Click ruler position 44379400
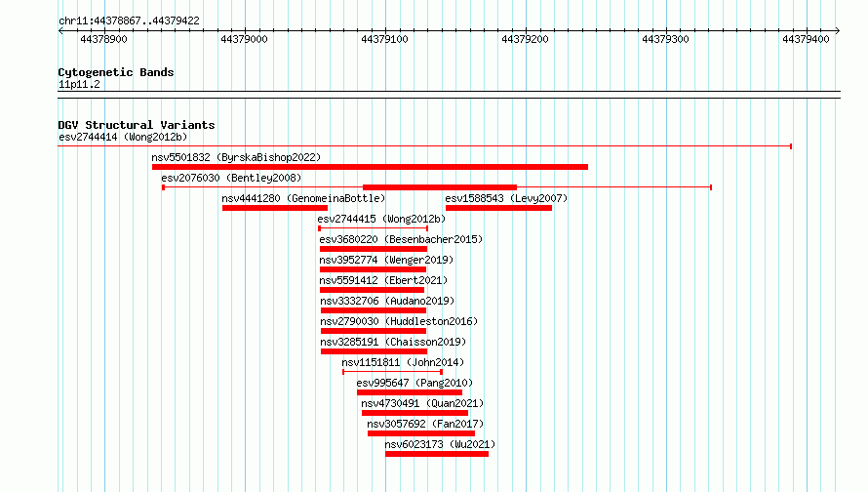868x492 pixels. 806,39
